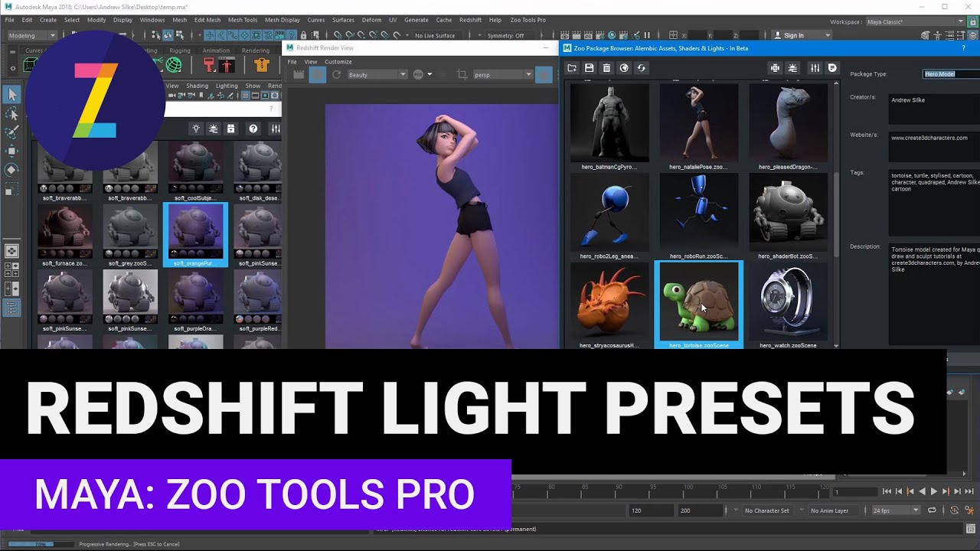
Task: Open the No Live Surface field
Action: [438, 35]
